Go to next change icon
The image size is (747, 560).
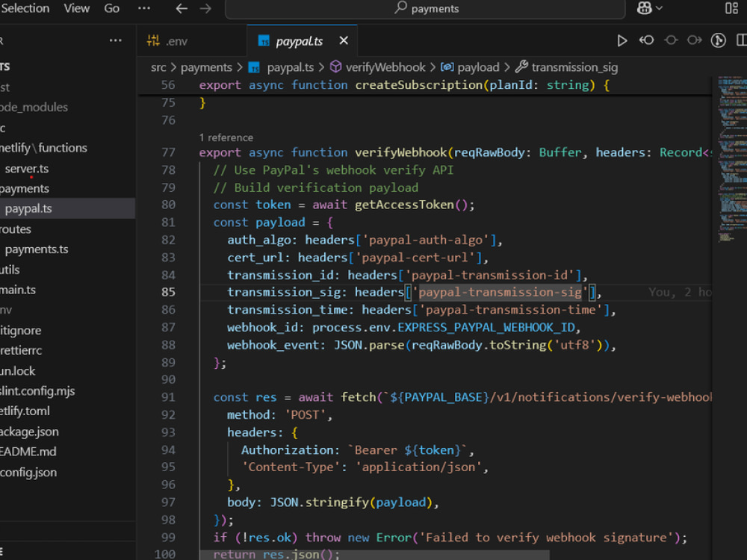pos(694,40)
